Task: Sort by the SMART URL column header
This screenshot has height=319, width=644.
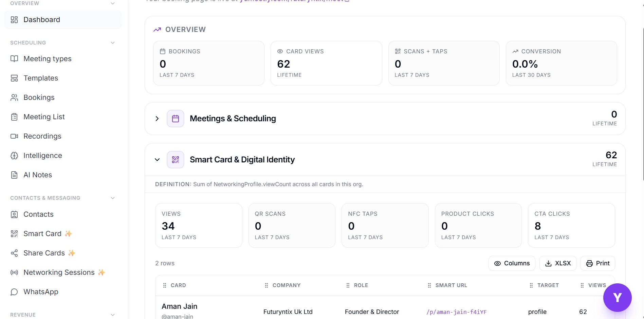Action: tap(451, 285)
